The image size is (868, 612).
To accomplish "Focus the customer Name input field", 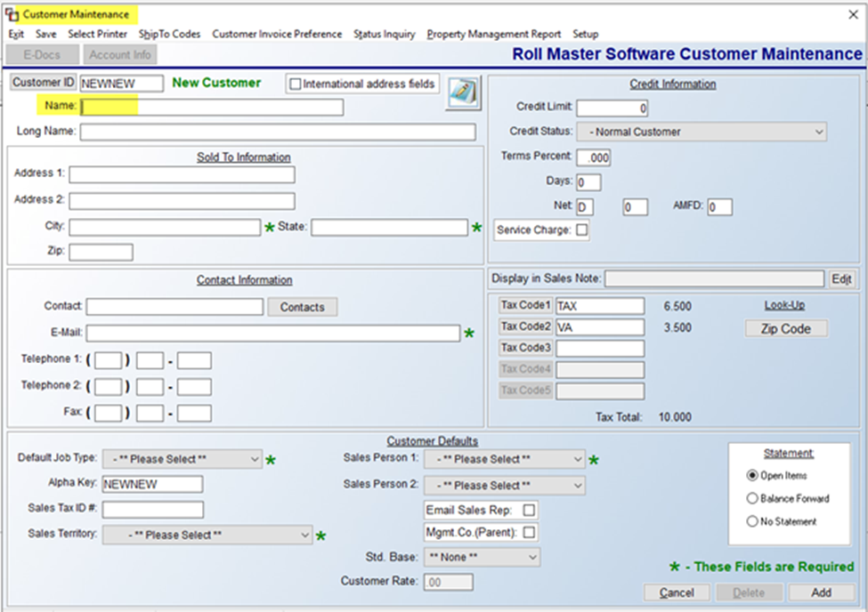I will (211, 108).
